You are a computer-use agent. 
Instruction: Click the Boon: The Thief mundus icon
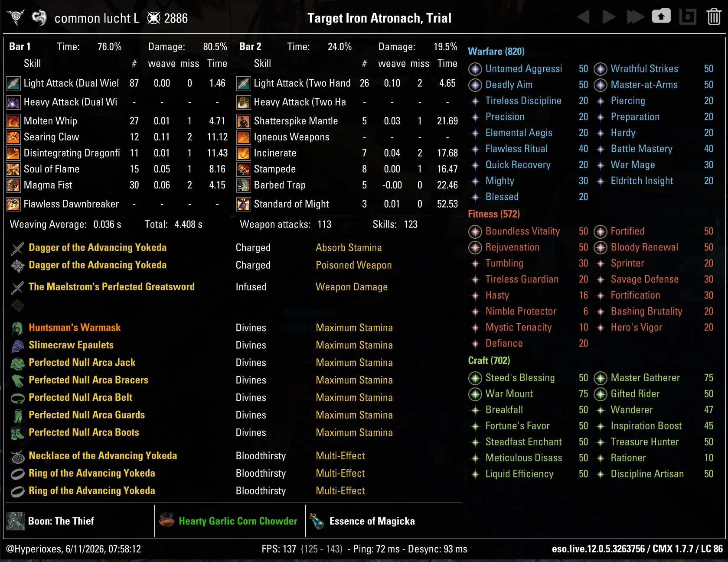pyautogui.click(x=16, y=521)
